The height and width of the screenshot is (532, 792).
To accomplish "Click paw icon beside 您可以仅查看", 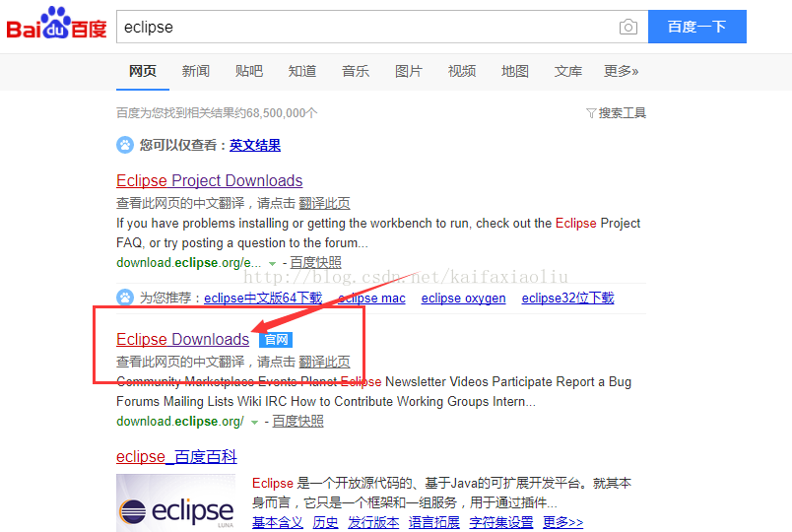I will pyautogui.click(x=125, y=145).
